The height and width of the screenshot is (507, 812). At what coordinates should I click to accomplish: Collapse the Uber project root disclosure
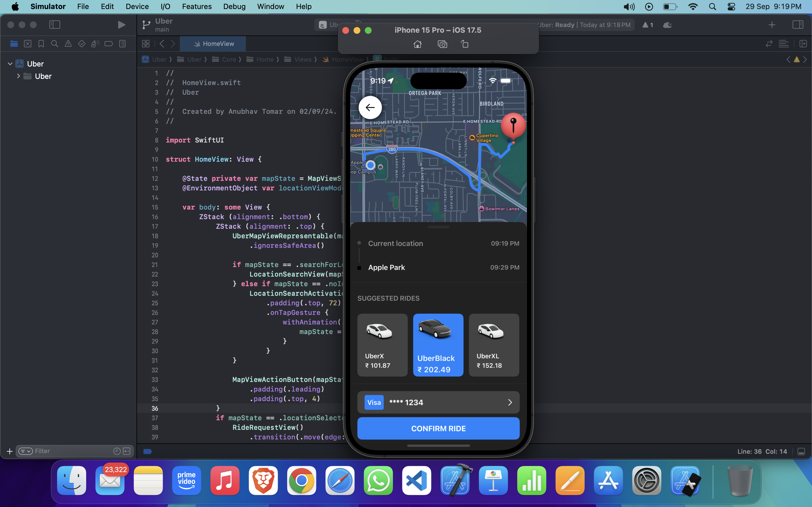coord(10,64)
